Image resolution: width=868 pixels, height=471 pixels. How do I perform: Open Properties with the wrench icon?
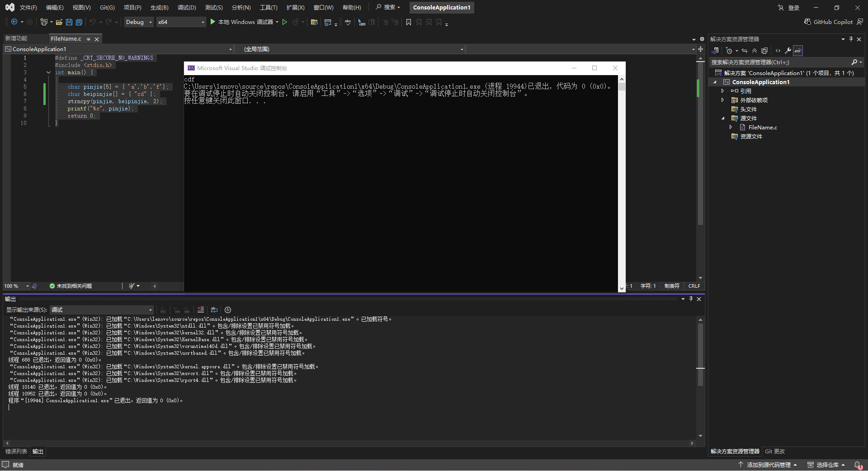(788, 51)
